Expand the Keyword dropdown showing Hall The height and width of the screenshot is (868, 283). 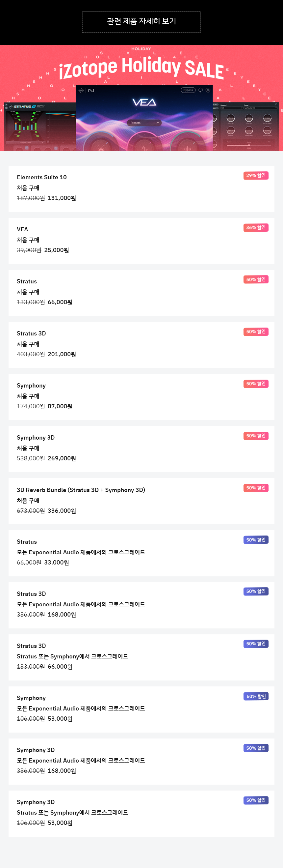coord(232,108)
